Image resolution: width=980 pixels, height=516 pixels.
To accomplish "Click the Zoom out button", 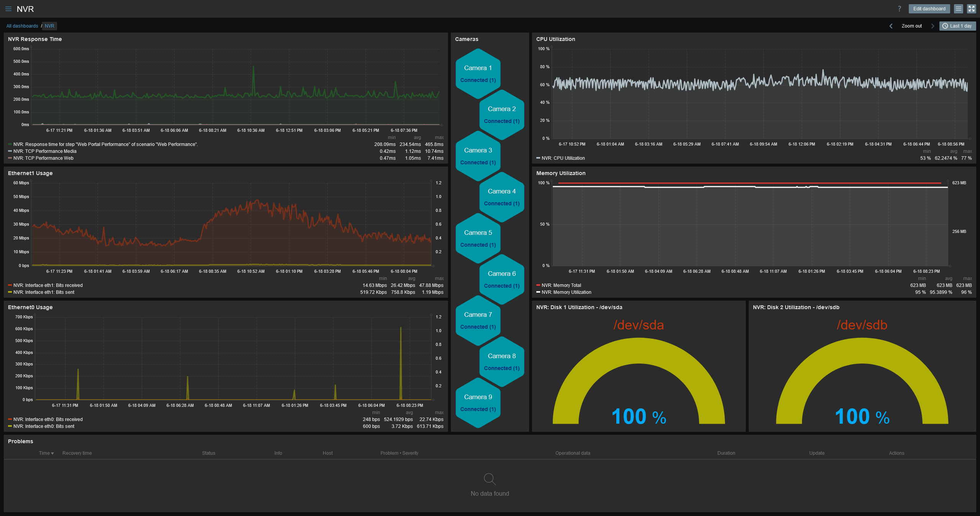I will tap(912, 26).
